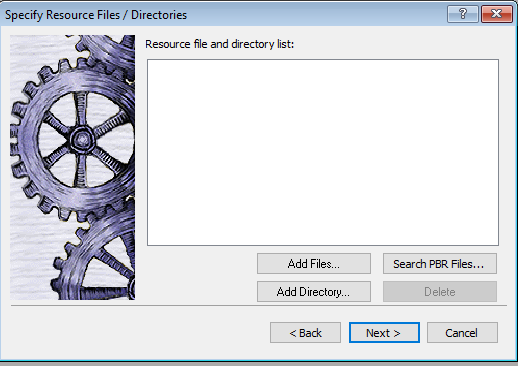Click the separator line above the wizard buttons
The width and height of the screenshot is (518, 366).
259,305
